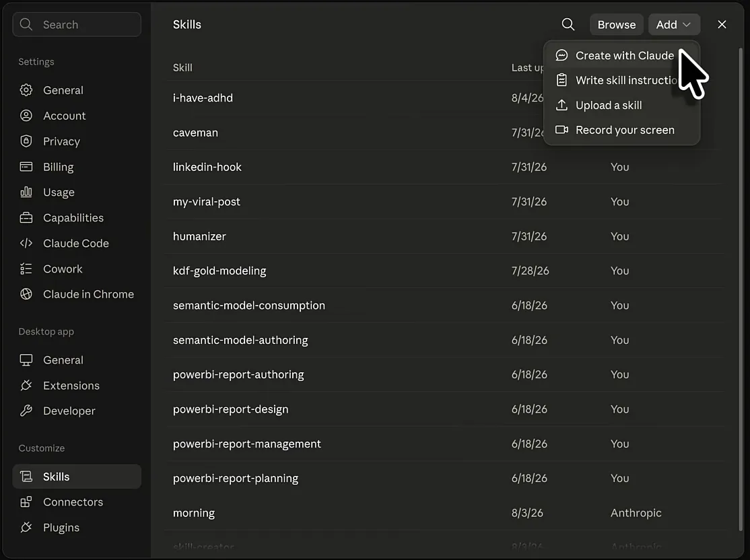750x560 pixels.
Task: Click the Developer wrench icon
Action: [x=26, y=411]
